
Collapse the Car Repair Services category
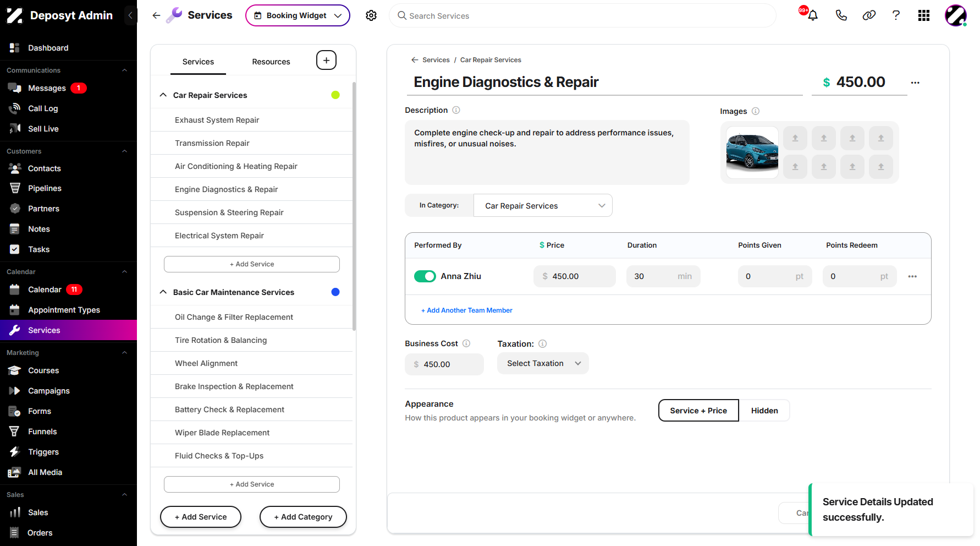pos(163,95)
